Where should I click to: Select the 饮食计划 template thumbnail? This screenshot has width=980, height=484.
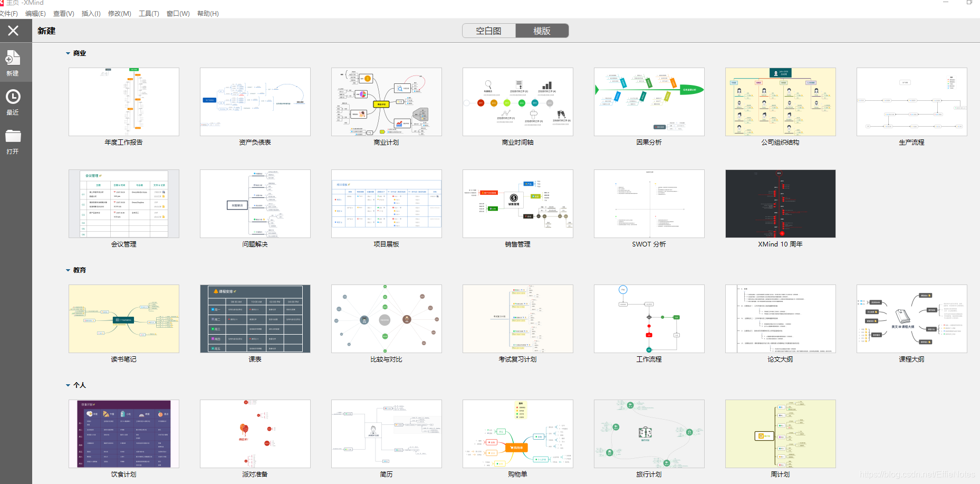click(x=124, y=434)
